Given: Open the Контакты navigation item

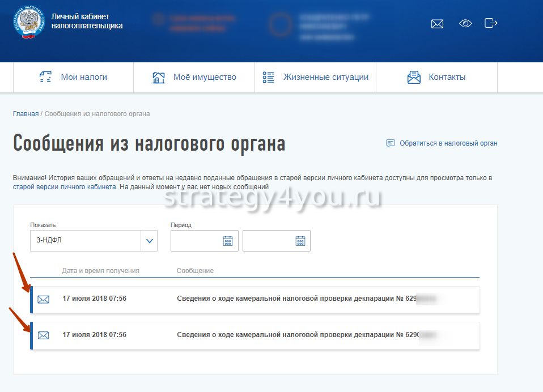Looking at the screenshot, I should pos(436,77).
